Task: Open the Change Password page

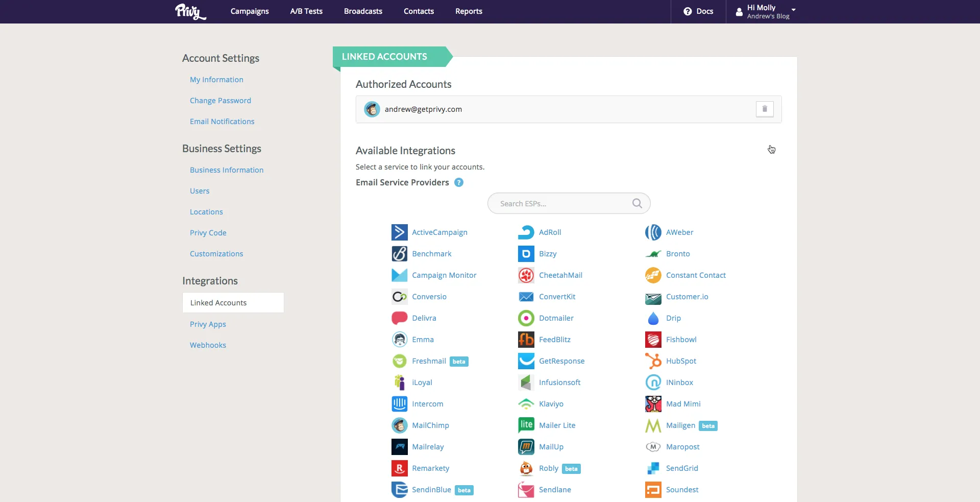Action: click(220, 101)
